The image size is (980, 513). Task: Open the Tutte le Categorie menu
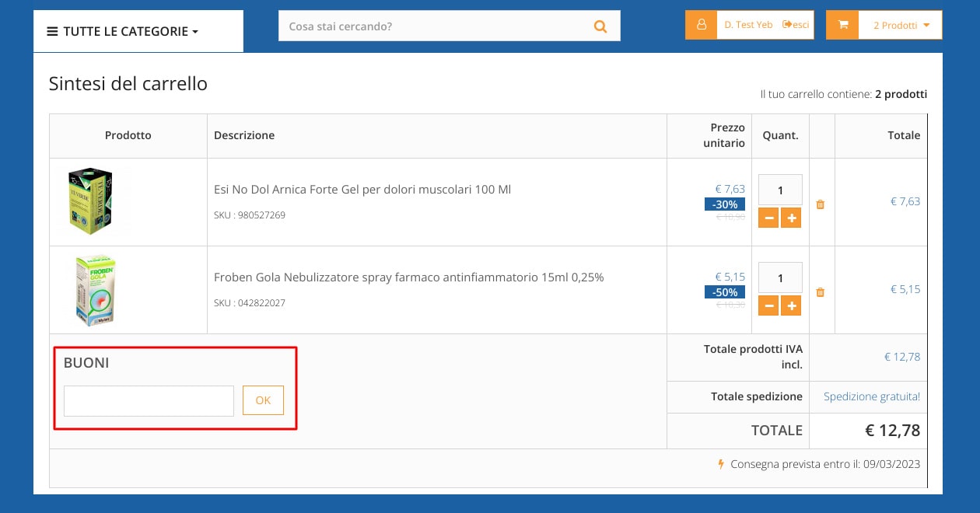pyautogui.click(x=123, y=32)
